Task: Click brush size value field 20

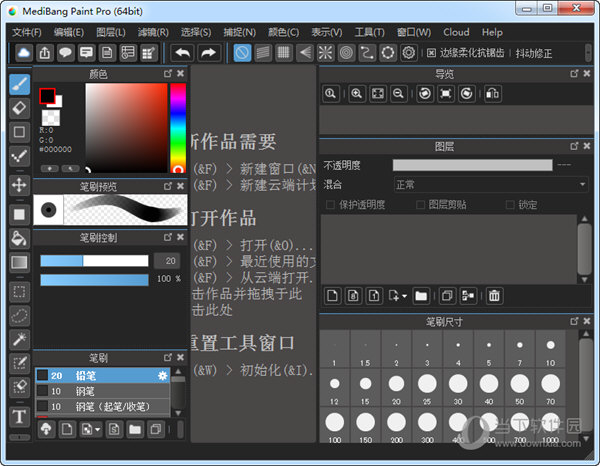Action: coord(167,261)
